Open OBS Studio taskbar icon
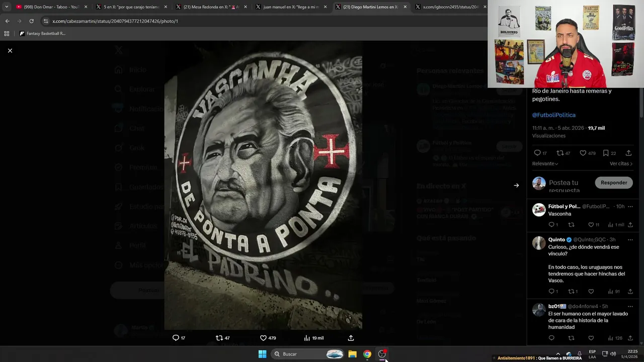Screen dimensions: 644x362 tap(382, 354)
